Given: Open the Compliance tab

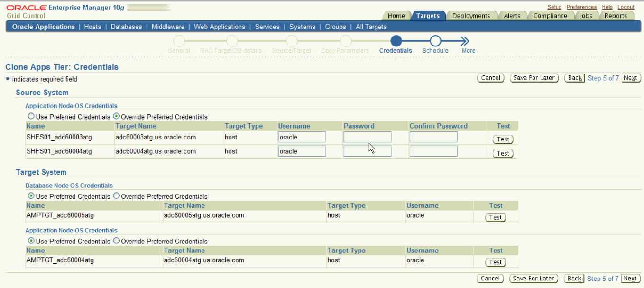Looking at the screenshot, I should pyautogui.click(x=550, y=16).
